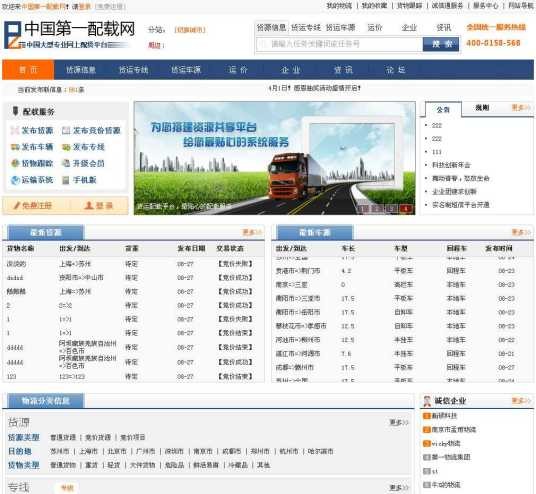Select 危险品 in the 货物类型 filter
536x494 pixels.
(174, 465)
